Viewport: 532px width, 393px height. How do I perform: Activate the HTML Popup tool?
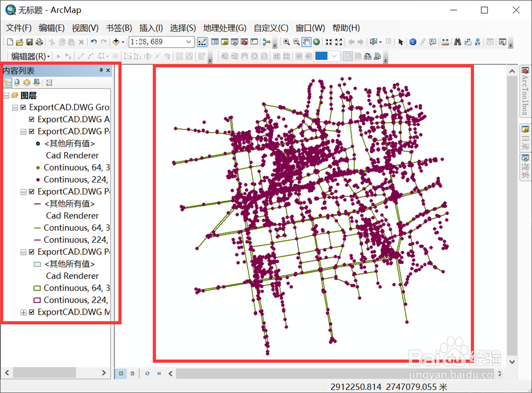433,42
